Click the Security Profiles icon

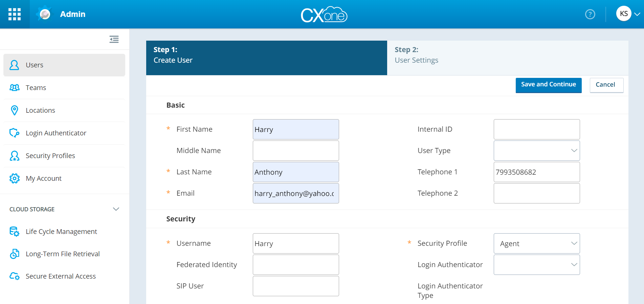pyautogui.click(x=15, y=156)
